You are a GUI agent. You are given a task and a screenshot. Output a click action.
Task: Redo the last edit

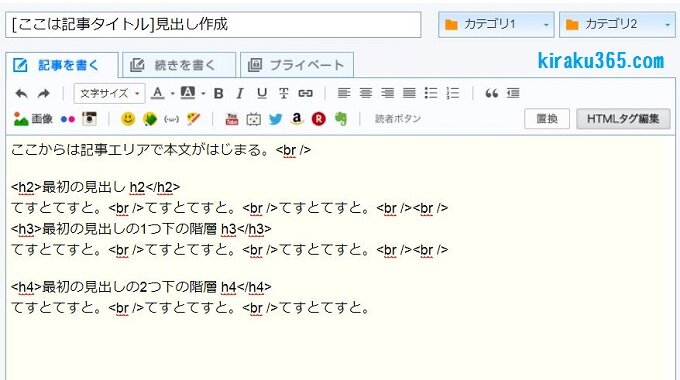43,93
